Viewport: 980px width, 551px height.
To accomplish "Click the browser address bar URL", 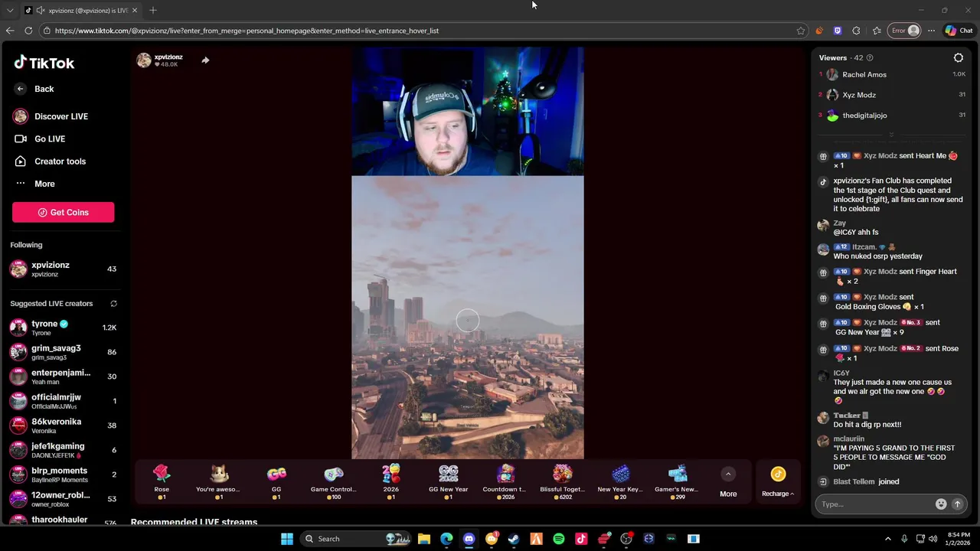I will point(247,31).
